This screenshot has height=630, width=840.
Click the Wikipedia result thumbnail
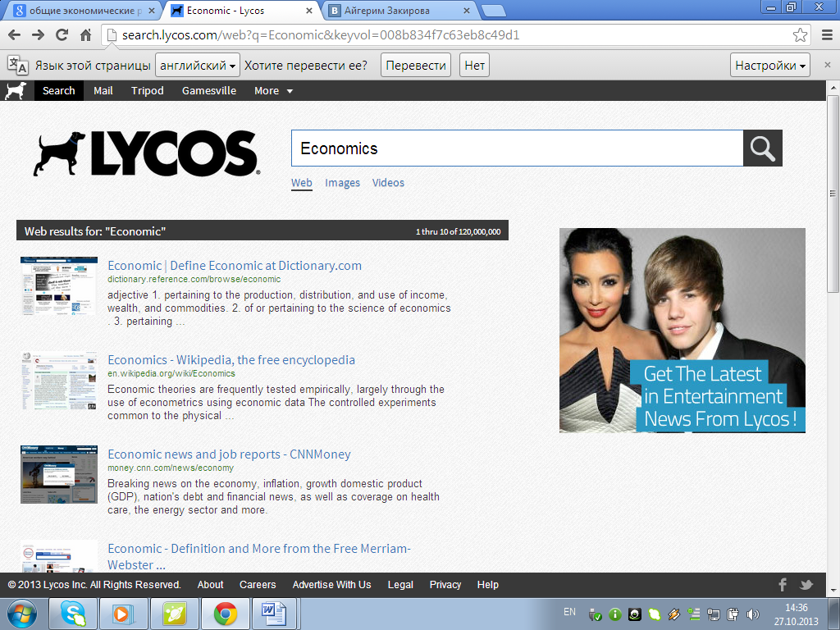[x=59, y=381]
